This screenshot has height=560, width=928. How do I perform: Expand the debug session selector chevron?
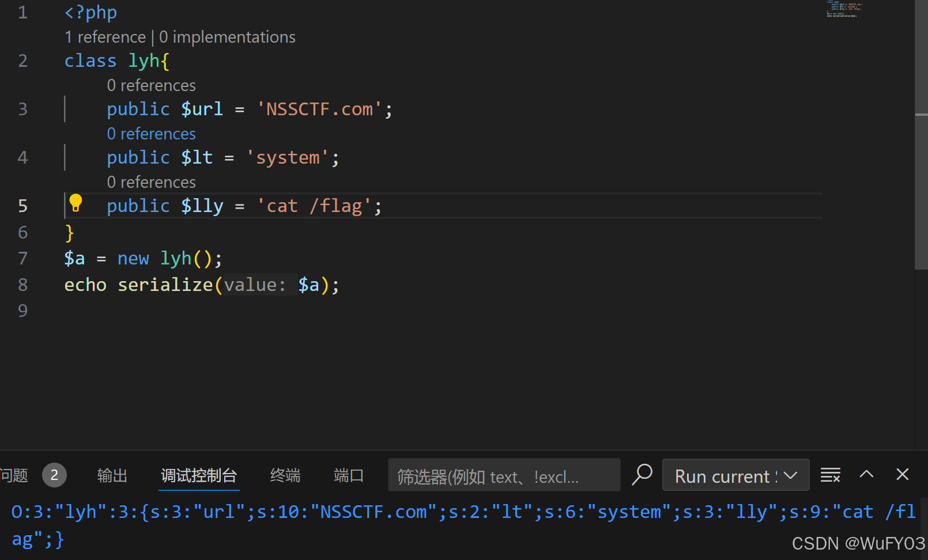791,475
